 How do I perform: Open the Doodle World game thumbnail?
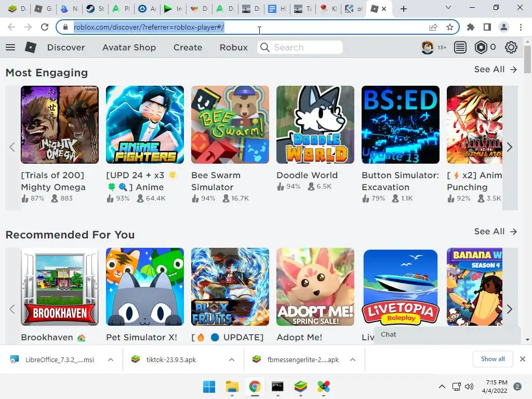click(315, 125)
